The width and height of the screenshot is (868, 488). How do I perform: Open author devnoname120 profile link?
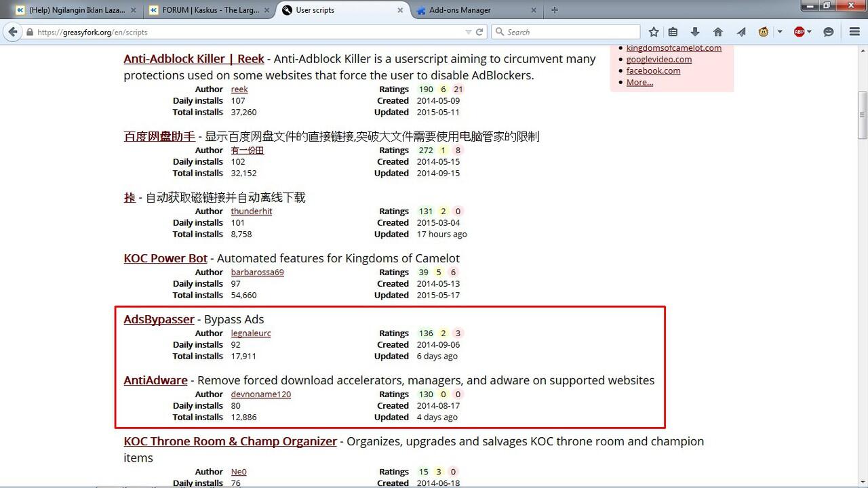(261, 394)
